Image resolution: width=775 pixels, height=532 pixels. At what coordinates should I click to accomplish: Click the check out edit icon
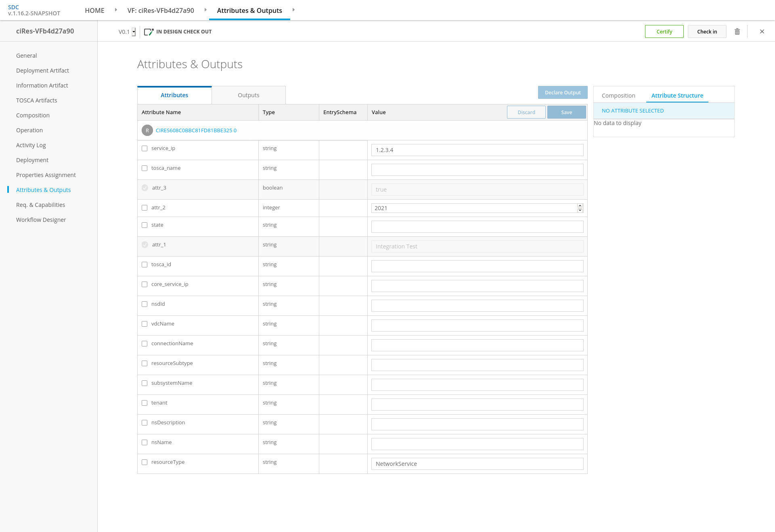coord(149,32)
